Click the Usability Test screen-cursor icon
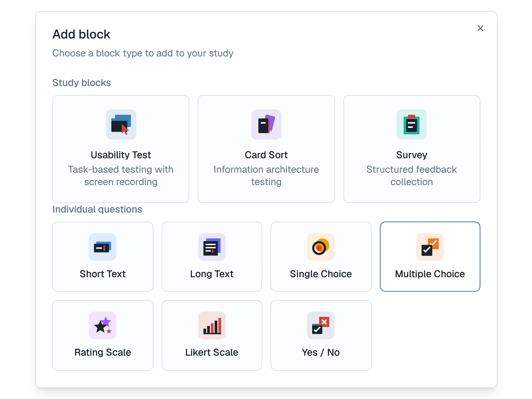Viewport: 532px width, 399px height. [121, 125]
